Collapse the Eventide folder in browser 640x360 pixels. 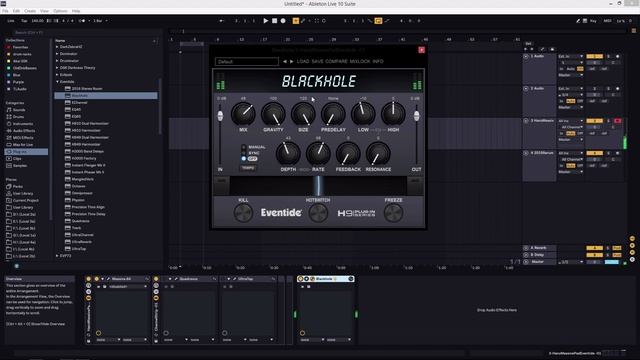pyautogui.click(x=57, y=82)
